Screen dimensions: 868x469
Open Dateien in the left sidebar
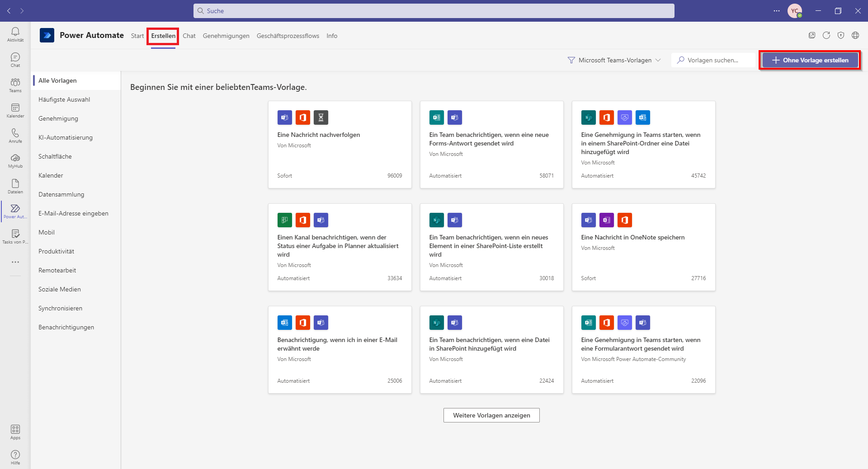coord(15,186)
